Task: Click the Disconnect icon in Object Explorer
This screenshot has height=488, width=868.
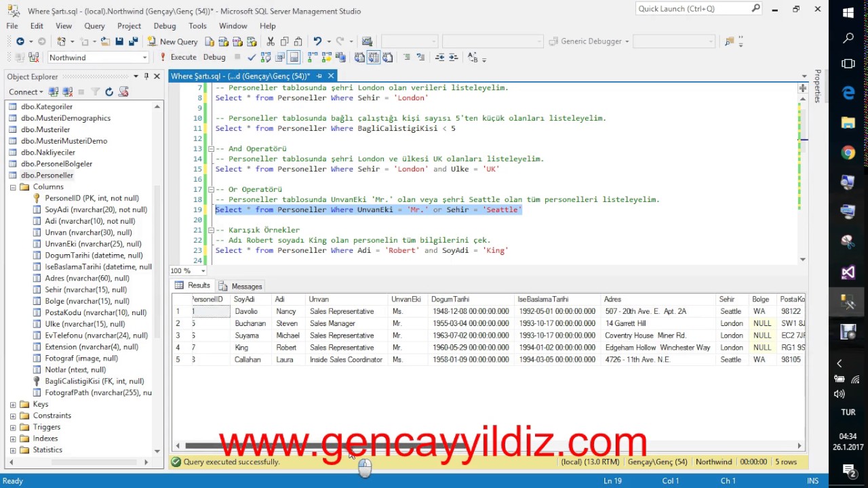Action: (x=67, y=91)
